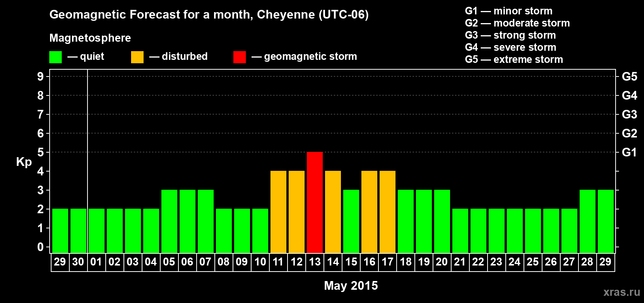
Task: Select the green bar for day 06
Action: click(x=188, y=221)
